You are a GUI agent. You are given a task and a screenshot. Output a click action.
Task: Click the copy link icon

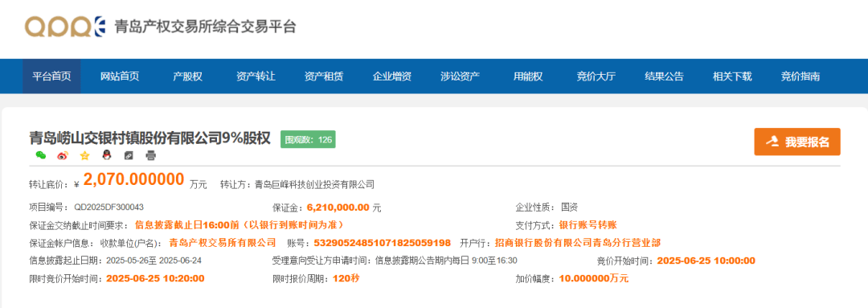(x=129, y=155)
